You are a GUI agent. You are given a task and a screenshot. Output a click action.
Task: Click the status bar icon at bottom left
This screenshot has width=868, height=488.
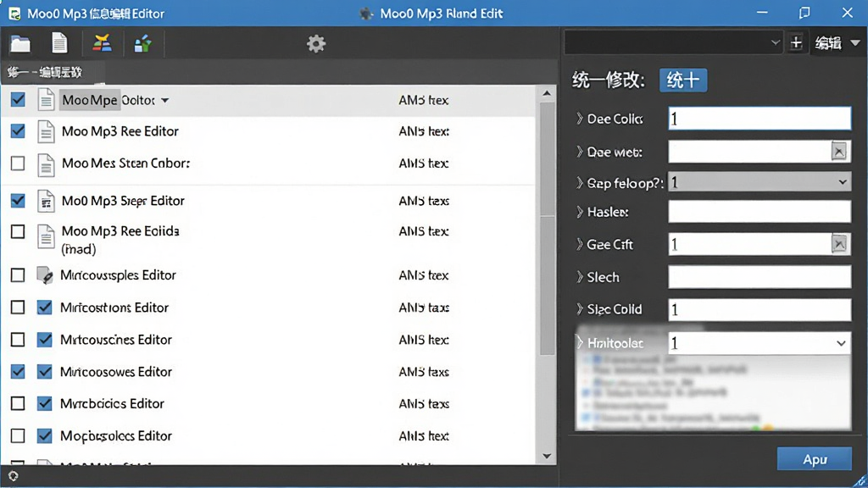click(x=14, y=476)
